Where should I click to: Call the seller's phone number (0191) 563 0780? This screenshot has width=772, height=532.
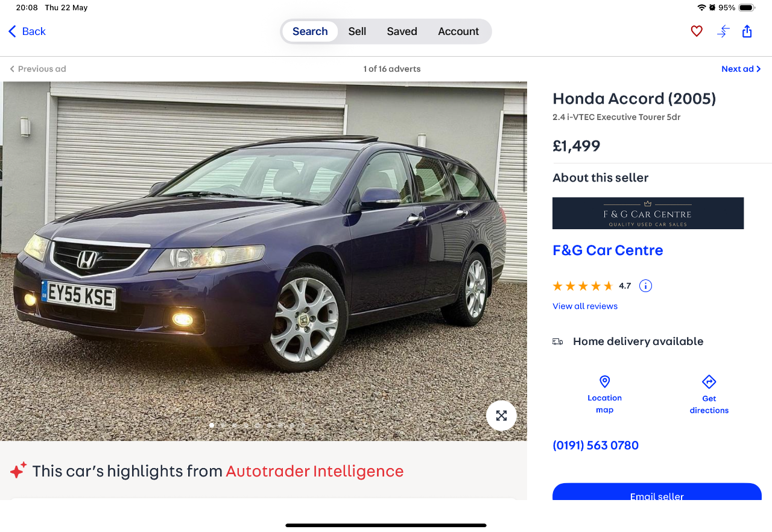coord(595,445)
